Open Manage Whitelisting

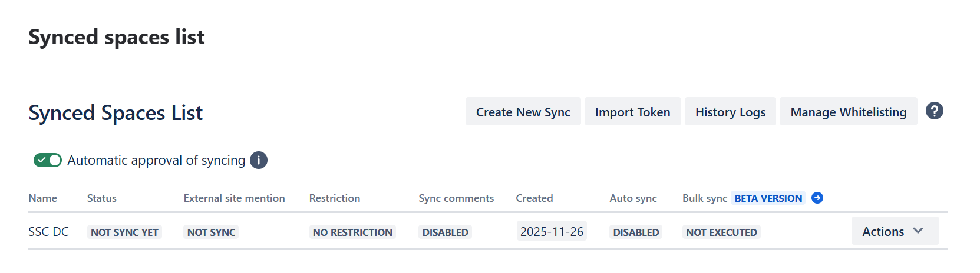tap(848, 112)
